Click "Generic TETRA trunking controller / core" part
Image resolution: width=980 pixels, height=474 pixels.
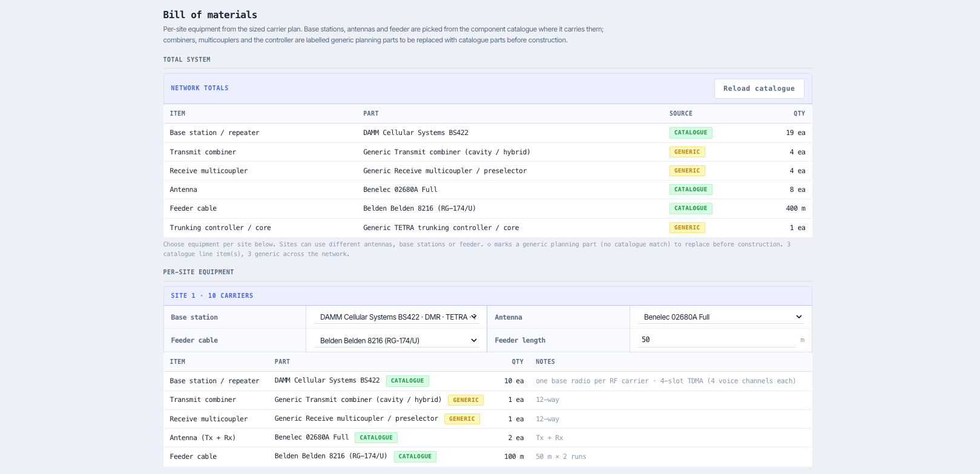coord(441,228)
